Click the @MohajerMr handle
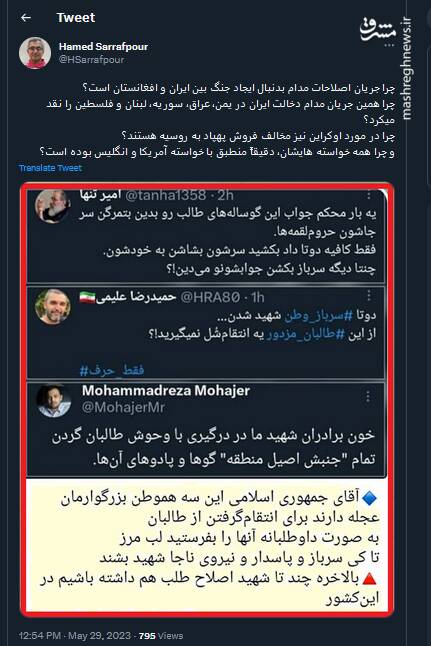The width and height of the screenshot is (431, 646). pyautogui.click(x=123, y=407)
